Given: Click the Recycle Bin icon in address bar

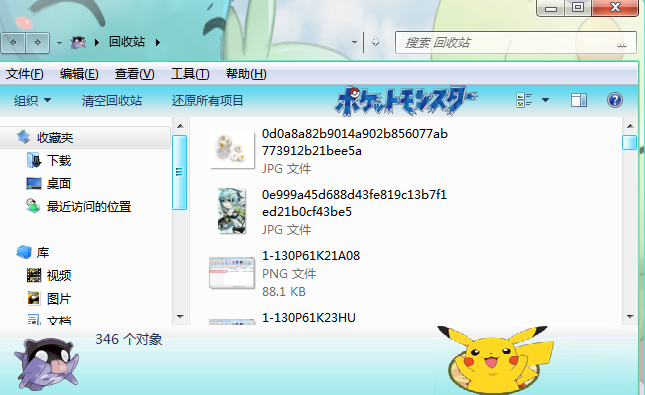Looking at the screenshot, I should coord(78,42).
